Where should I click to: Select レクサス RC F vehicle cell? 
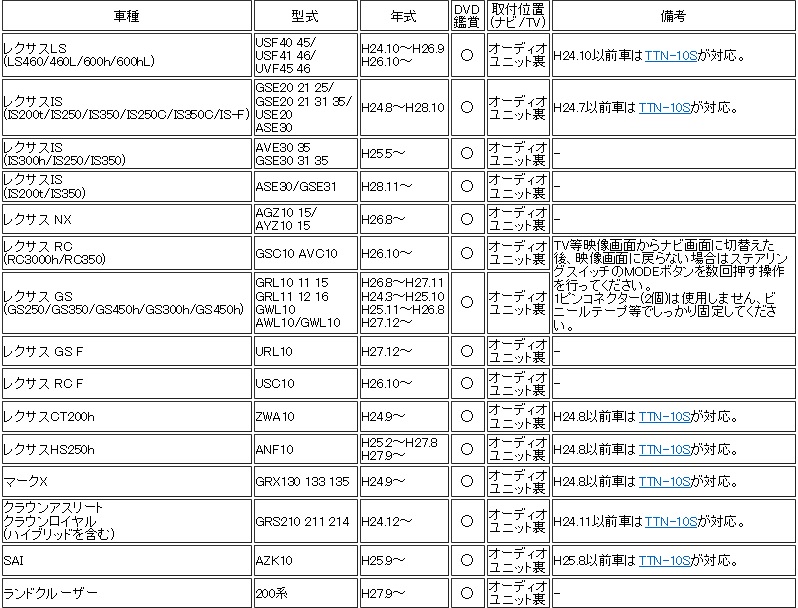(127, 383)
